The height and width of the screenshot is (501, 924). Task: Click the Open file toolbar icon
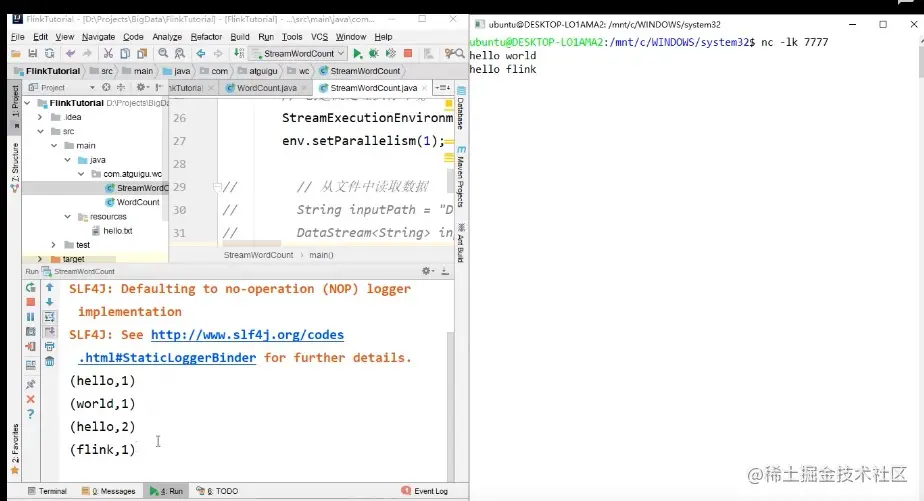(16, 54)
